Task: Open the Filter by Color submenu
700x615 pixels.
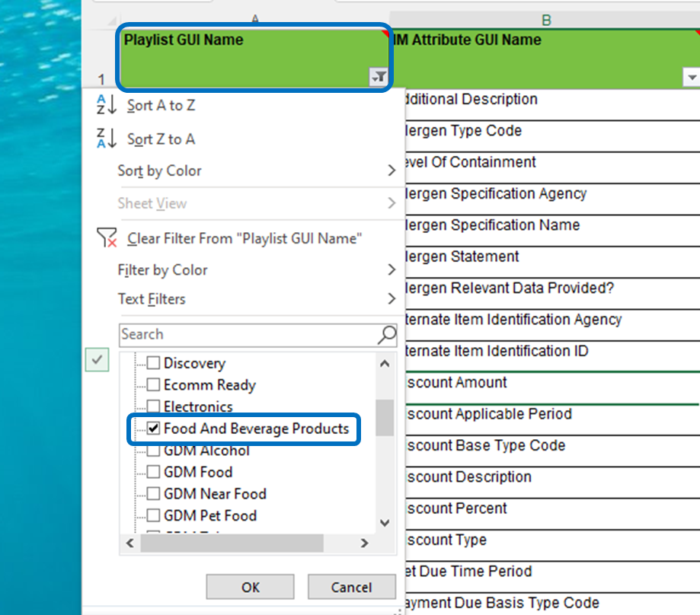Action: [391, 270]
